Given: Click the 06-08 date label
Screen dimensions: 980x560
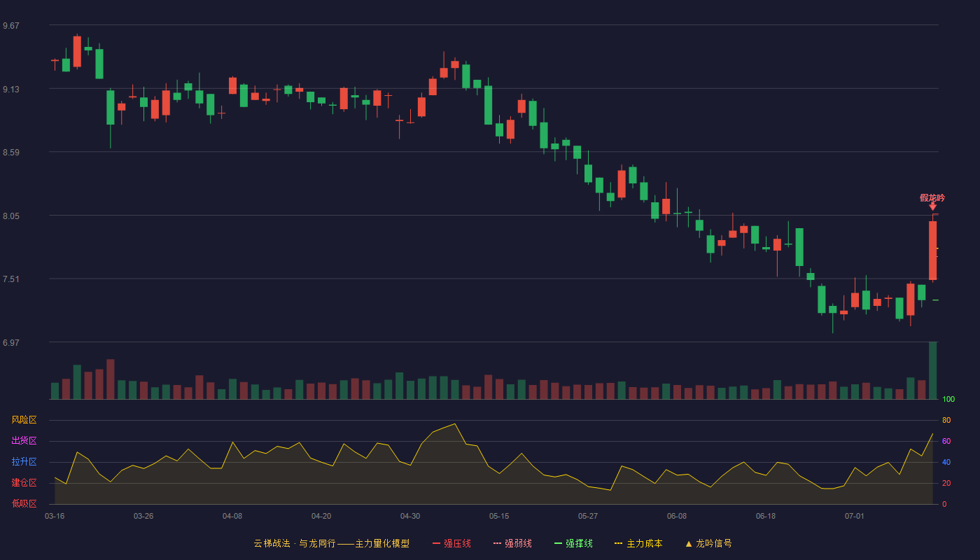Looking at the screenshot, I should (677, 516).
